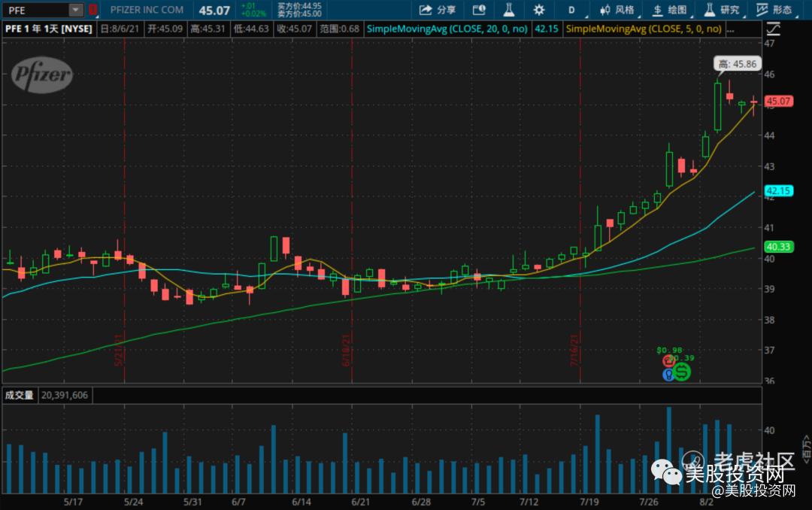Click the SimpleMovingAvg 5 study label
Screen dimensions: 812x510
(643, 29)
